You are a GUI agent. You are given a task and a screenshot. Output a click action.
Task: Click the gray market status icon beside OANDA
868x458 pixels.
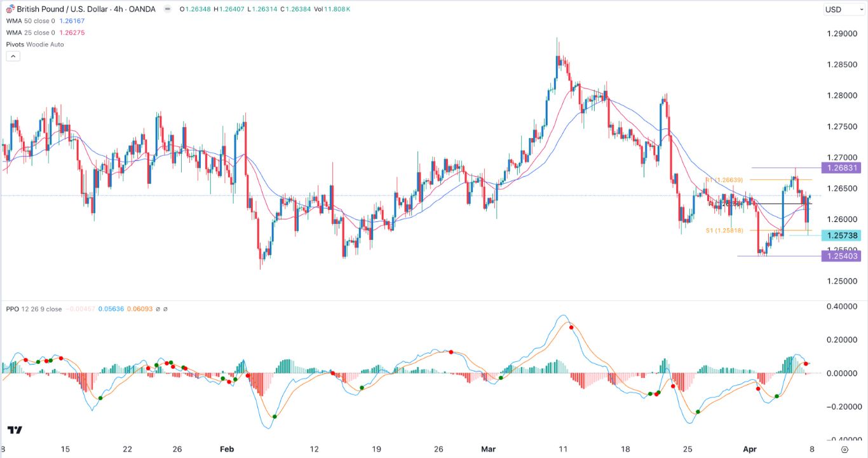(x=166, y=9)
